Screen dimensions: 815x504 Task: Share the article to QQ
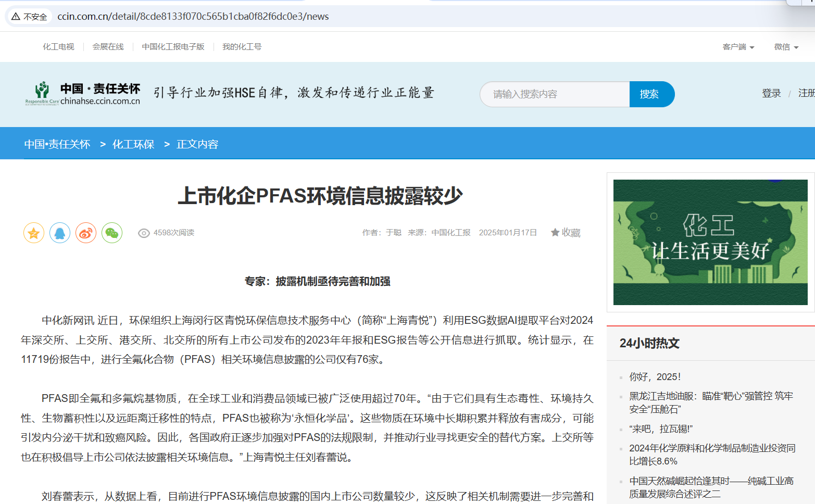[x=59, y=233]
